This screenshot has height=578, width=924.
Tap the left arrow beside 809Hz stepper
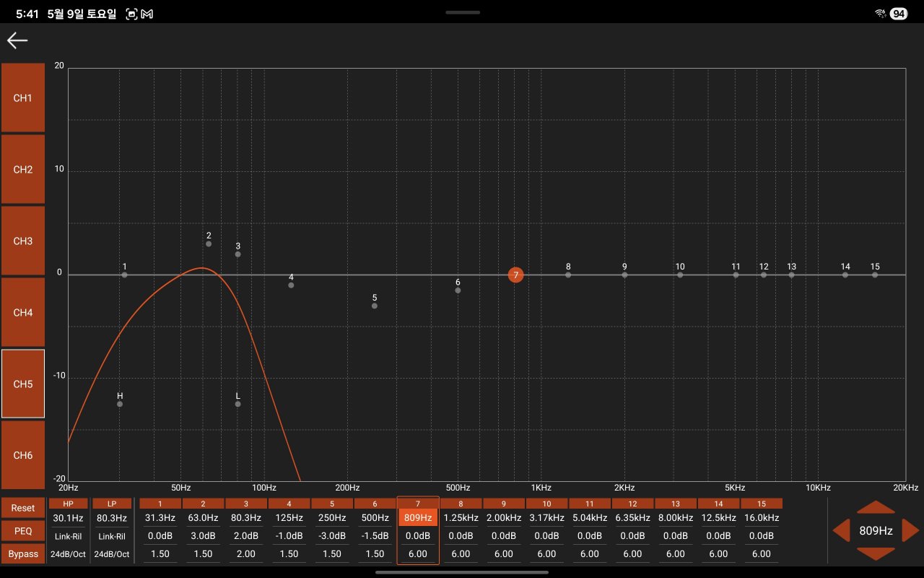(841, 531)
